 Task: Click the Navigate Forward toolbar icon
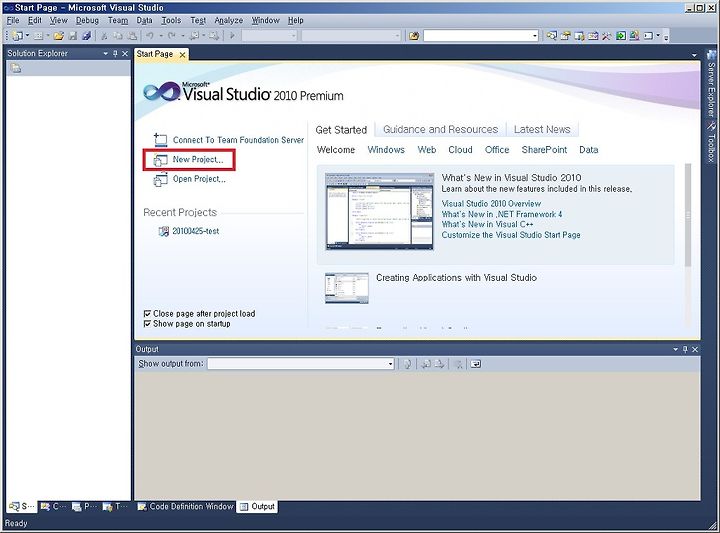click(214, 36)
